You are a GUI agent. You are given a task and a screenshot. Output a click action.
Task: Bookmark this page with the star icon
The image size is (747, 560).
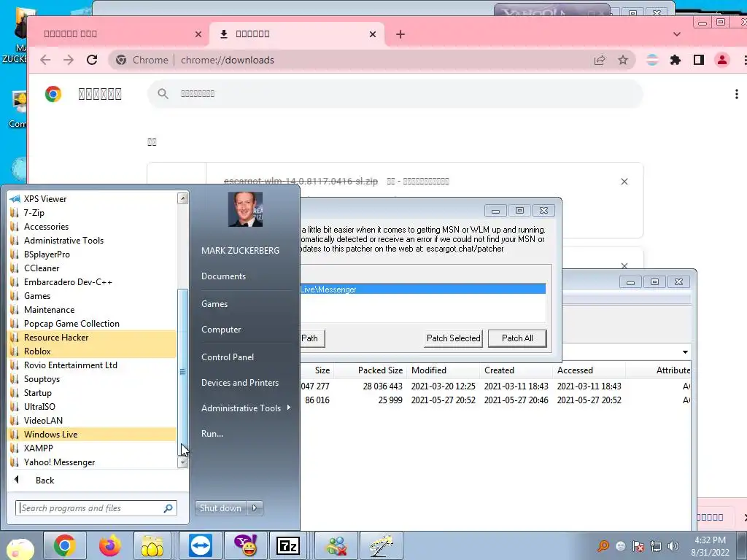pos(623,60)
